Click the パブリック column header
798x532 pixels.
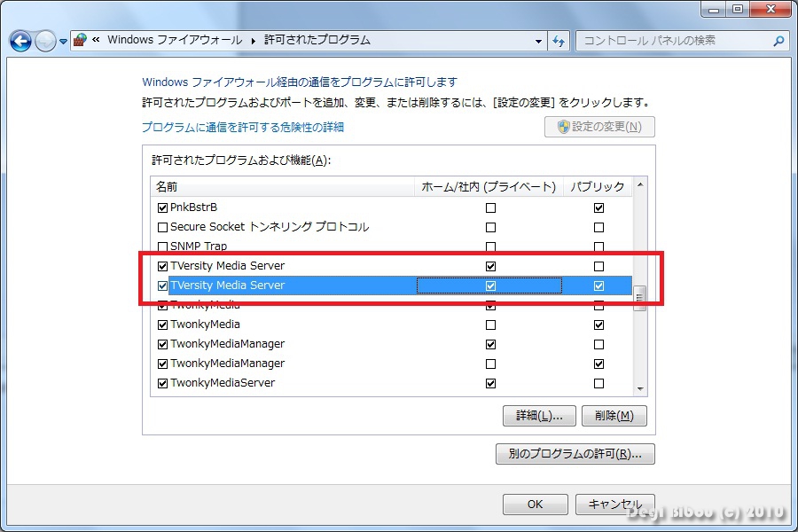pos(598,187)
